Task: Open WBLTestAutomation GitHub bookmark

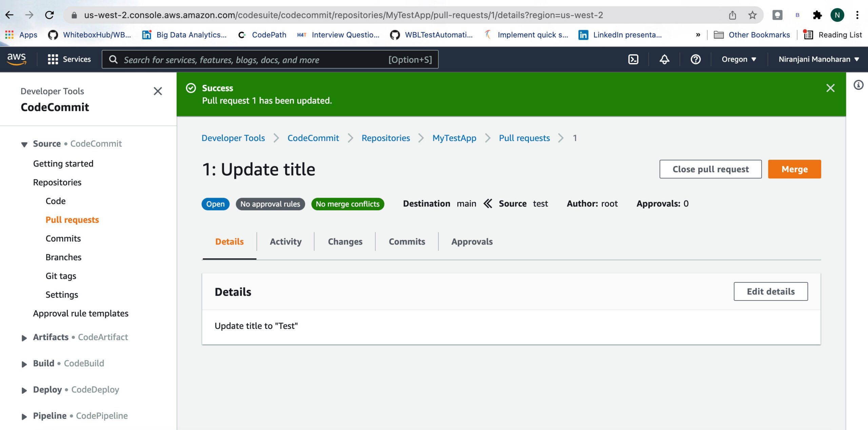Action: click(431, 35)
